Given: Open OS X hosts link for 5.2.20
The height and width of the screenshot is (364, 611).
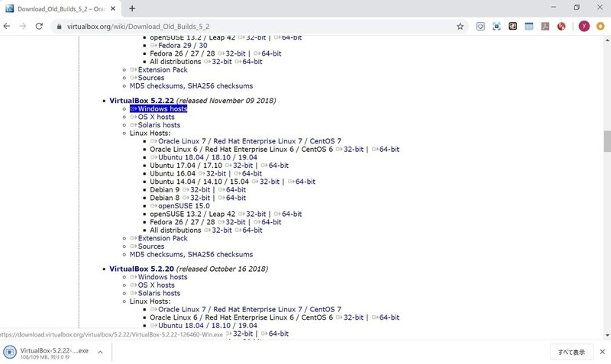Looking at the screenshot, I should point(152,285).
